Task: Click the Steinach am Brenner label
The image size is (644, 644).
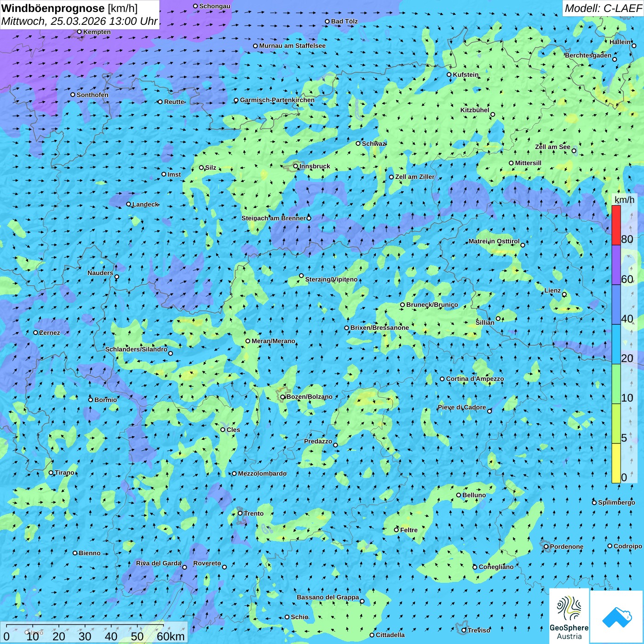Action: 274,218
